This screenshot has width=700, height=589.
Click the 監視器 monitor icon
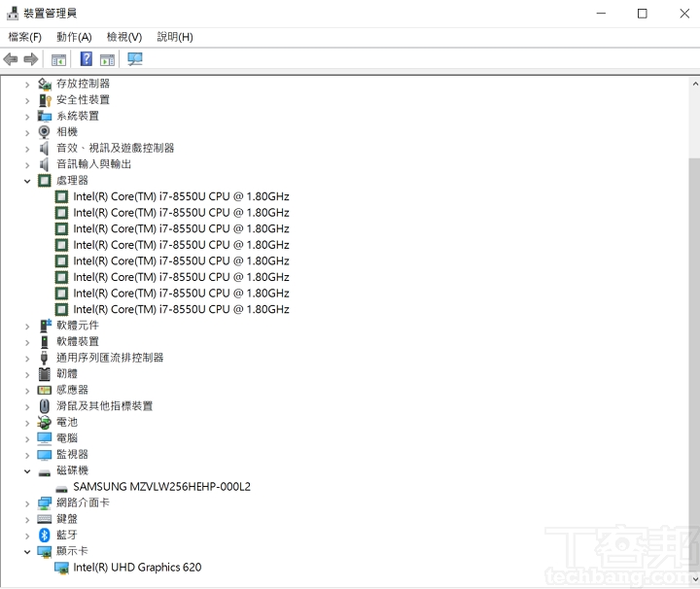44,454
